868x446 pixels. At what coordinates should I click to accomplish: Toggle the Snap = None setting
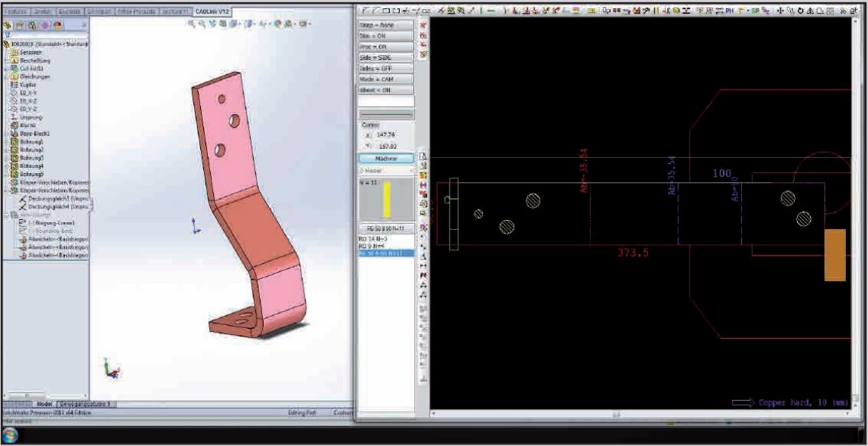(x=385, y=25)
